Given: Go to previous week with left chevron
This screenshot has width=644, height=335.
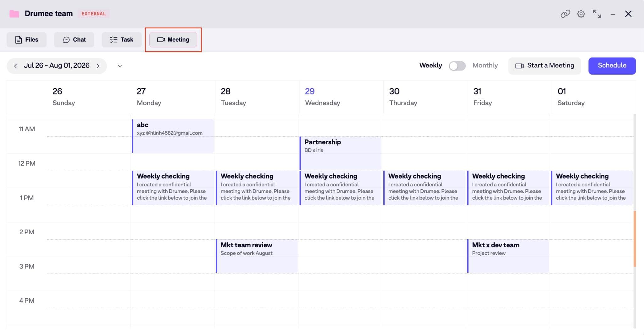Looking at the screenshot, I should pyautogui.click(x=15, y=66).
